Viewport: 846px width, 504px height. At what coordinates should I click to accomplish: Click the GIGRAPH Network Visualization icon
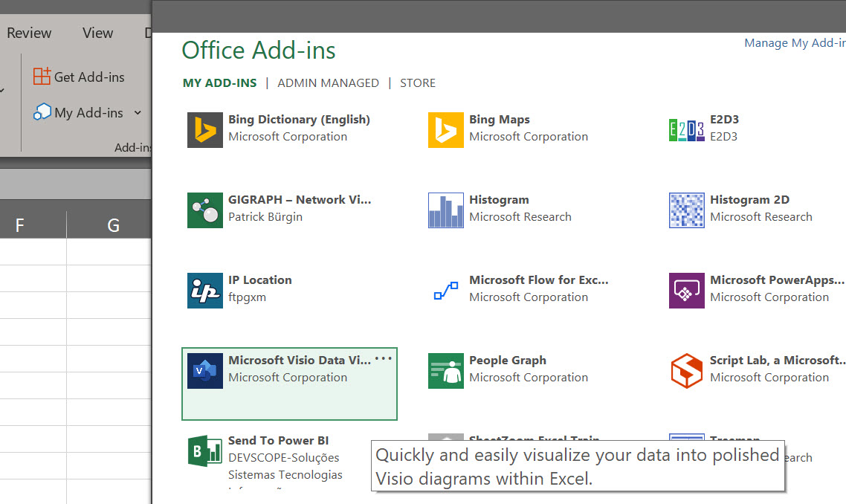205,210
